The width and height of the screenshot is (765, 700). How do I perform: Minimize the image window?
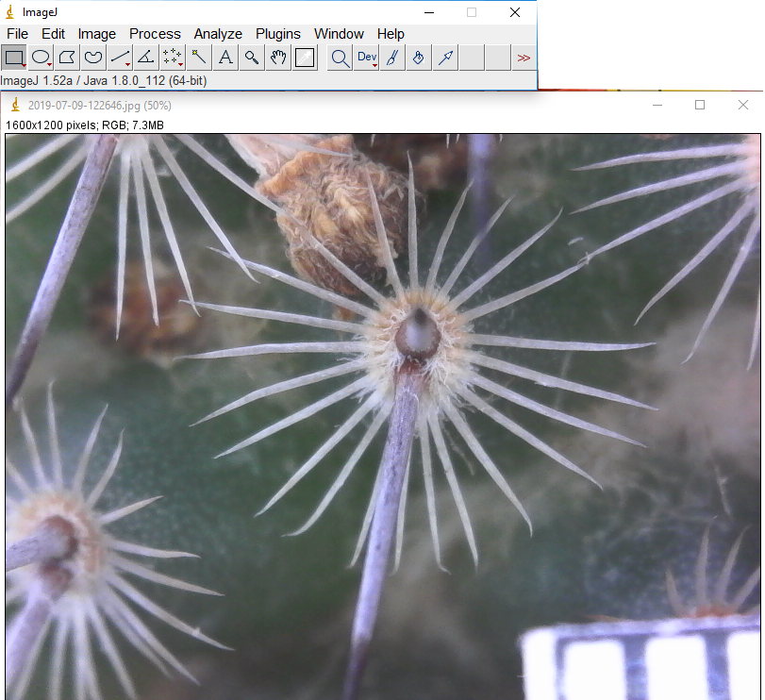pos(657,105)
